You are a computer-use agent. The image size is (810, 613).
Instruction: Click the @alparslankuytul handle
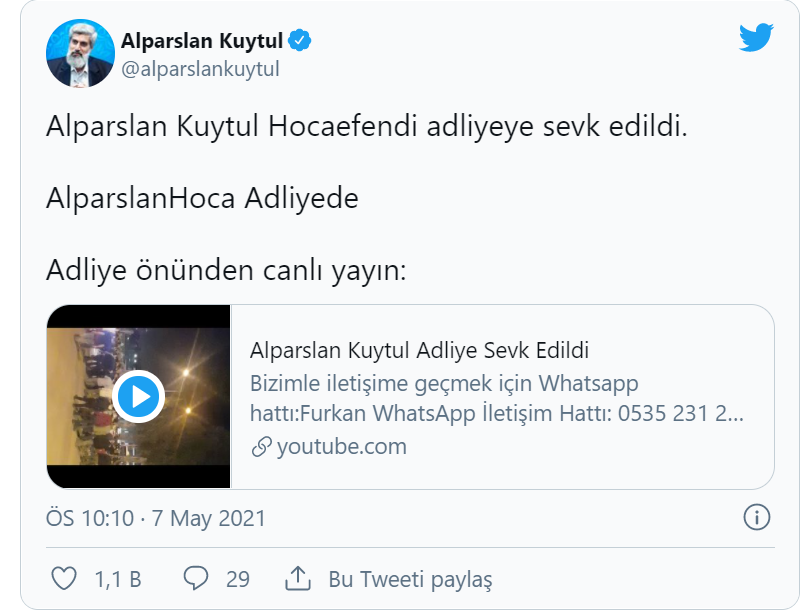pos(200,69)
